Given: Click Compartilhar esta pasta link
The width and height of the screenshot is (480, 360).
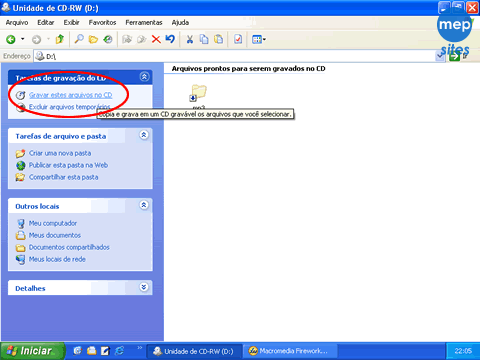Looking at the screenshot, I should [64, 177].
